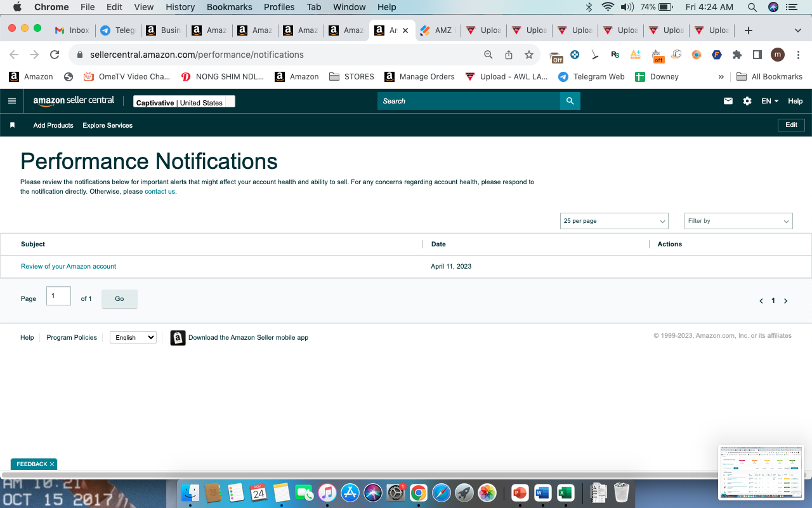
Task: Open a new Chrome tab
Action: tap(749, 30)
